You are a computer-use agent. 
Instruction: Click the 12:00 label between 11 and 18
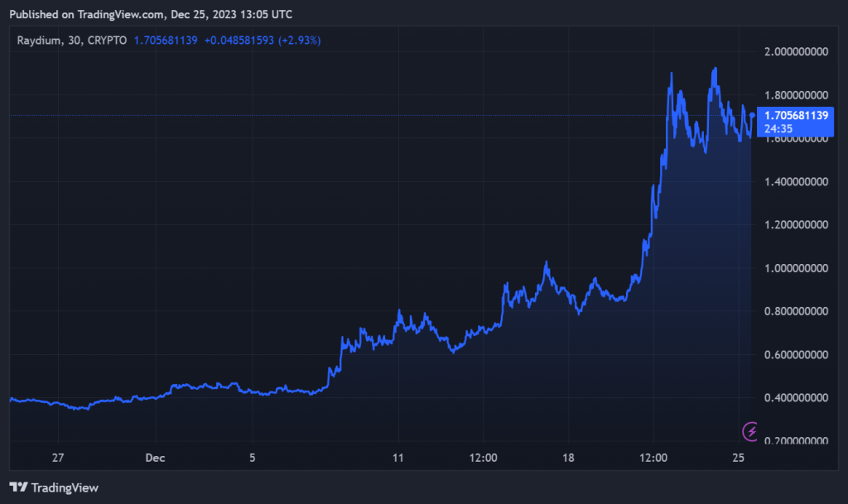click(483, 458)
